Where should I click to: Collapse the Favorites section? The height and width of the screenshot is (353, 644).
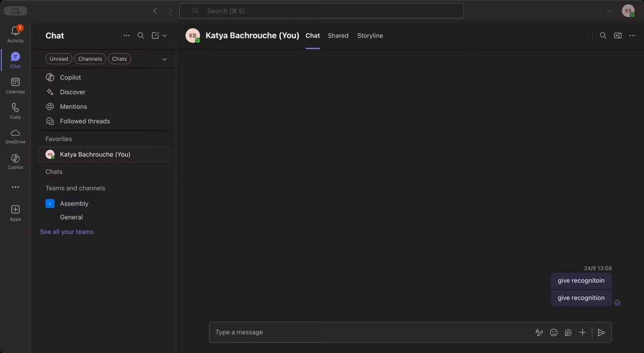(59, 139)
